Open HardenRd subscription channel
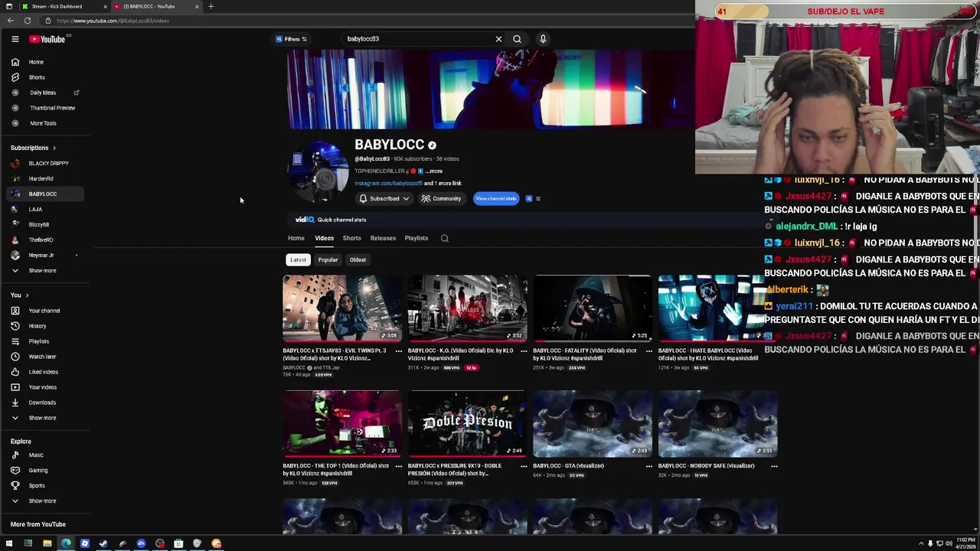 coord(46,179)
